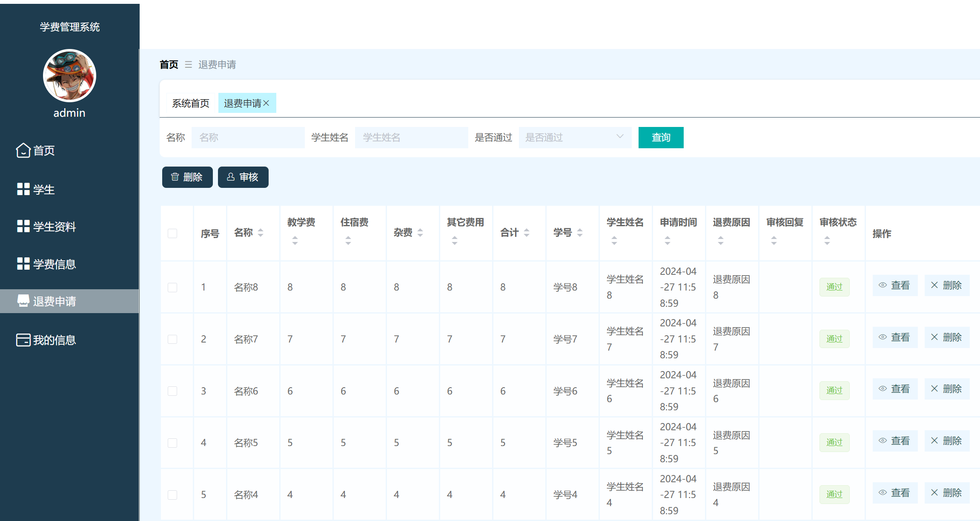Sort by the 退费原因 column arrows
980x521 pixels.
coord(721,240)
